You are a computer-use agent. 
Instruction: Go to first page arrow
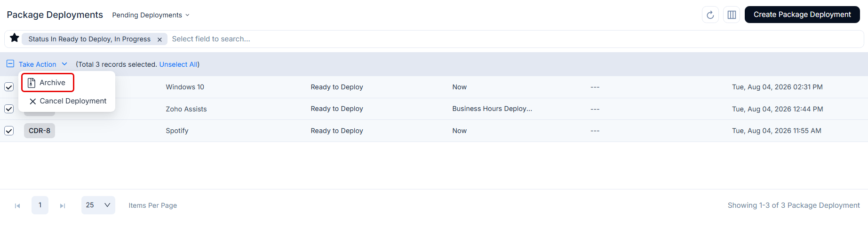pyautogui.click(x=17, y=205)
